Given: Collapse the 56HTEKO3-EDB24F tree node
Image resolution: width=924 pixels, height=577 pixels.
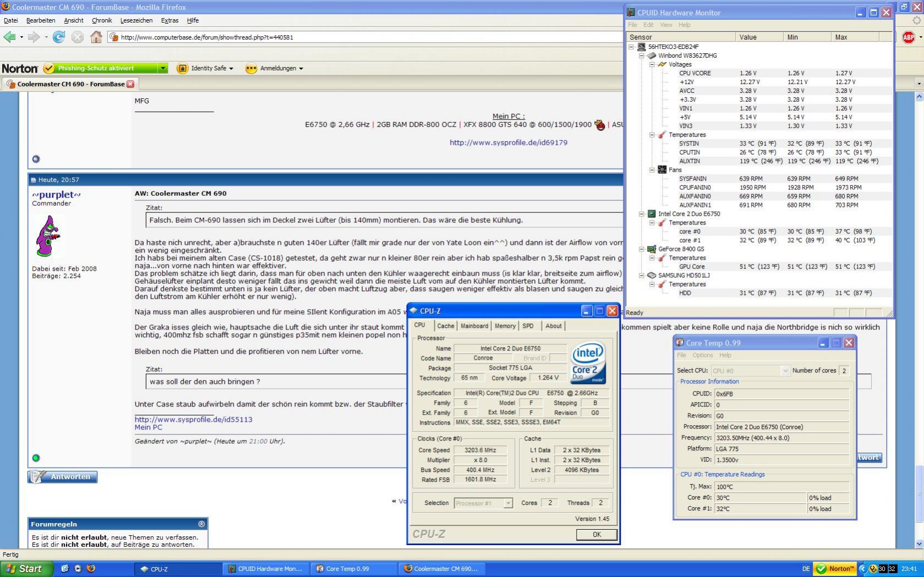Looking at the screenshot, I should pos(631,47).
